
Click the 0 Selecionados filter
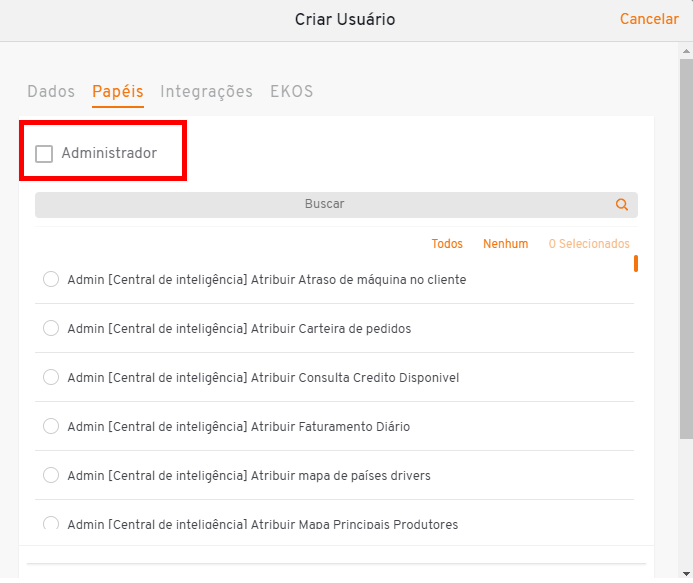coord(589,244)
